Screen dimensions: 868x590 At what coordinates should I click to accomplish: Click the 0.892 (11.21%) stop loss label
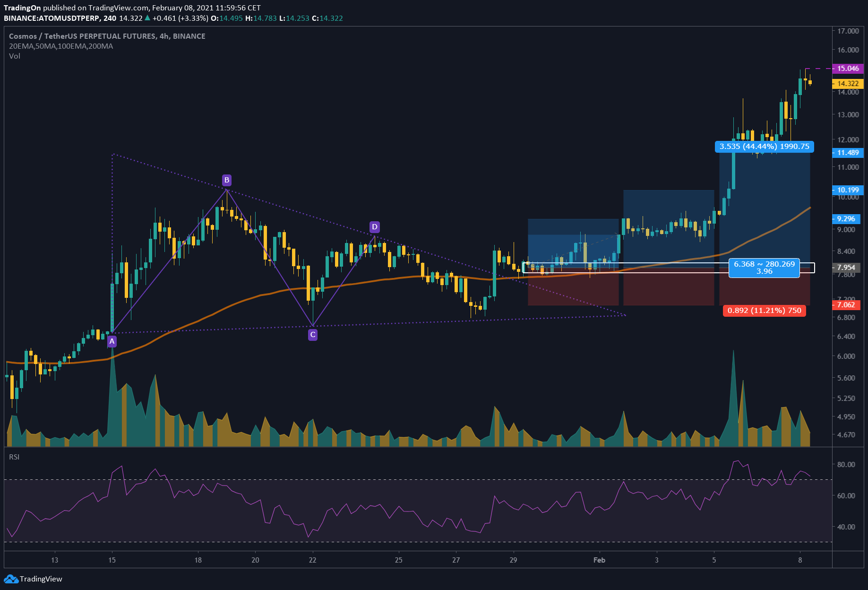click(x=764, y=311)
